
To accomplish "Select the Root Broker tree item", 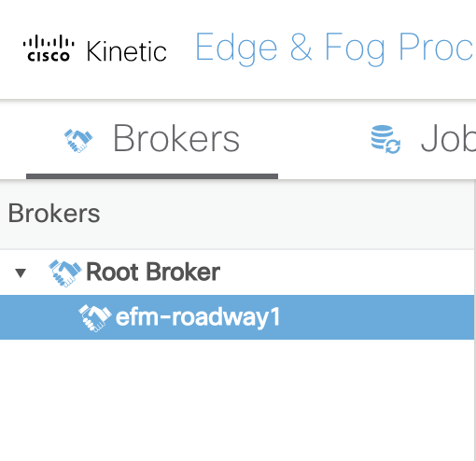I will click(153, 272).
